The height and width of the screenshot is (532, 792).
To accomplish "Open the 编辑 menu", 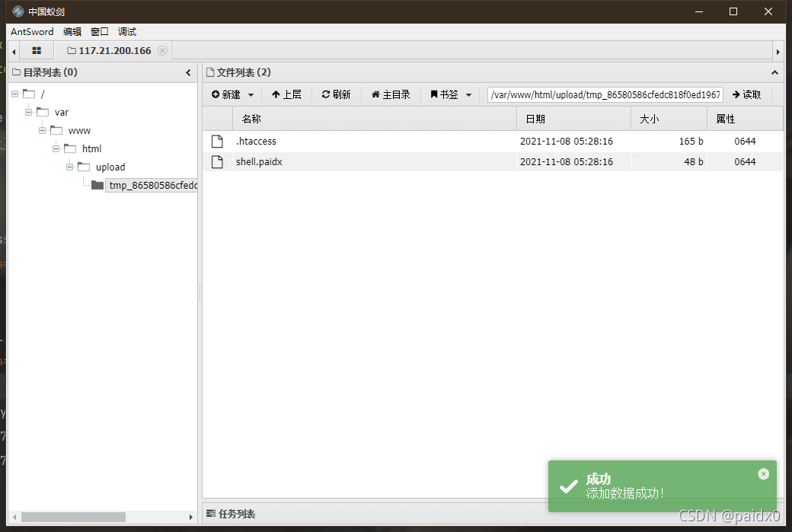I will [72, 32].
